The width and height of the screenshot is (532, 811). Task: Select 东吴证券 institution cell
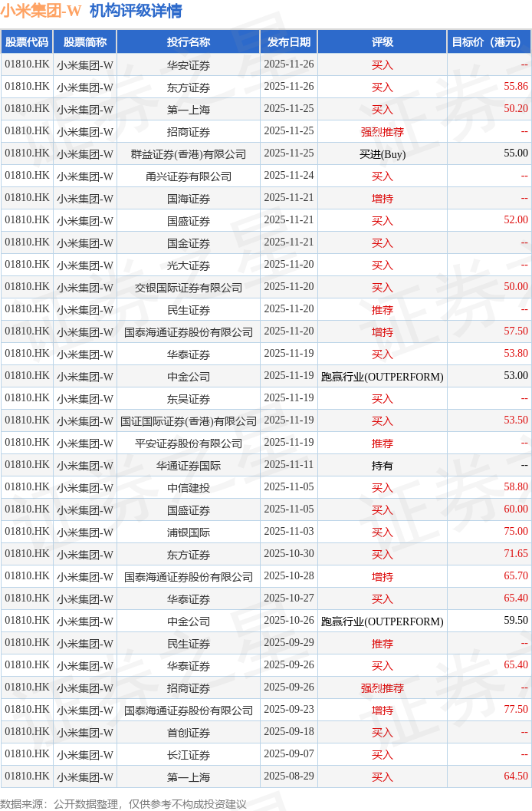(x=188, y=399)
